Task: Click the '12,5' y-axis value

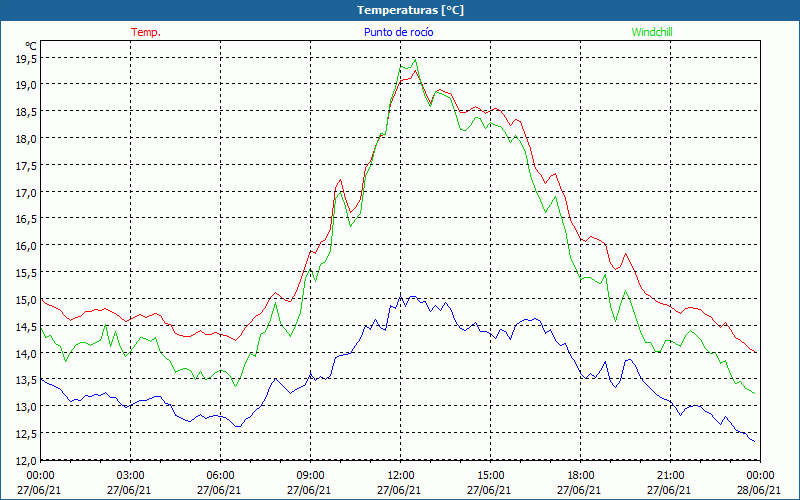Action: pyautogui.click(x=26, y=434)
